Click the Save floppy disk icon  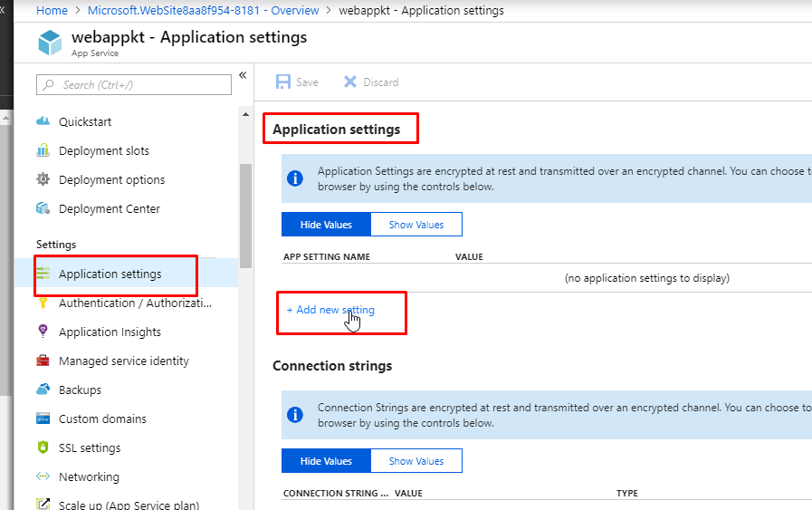[x=283, y=82]
